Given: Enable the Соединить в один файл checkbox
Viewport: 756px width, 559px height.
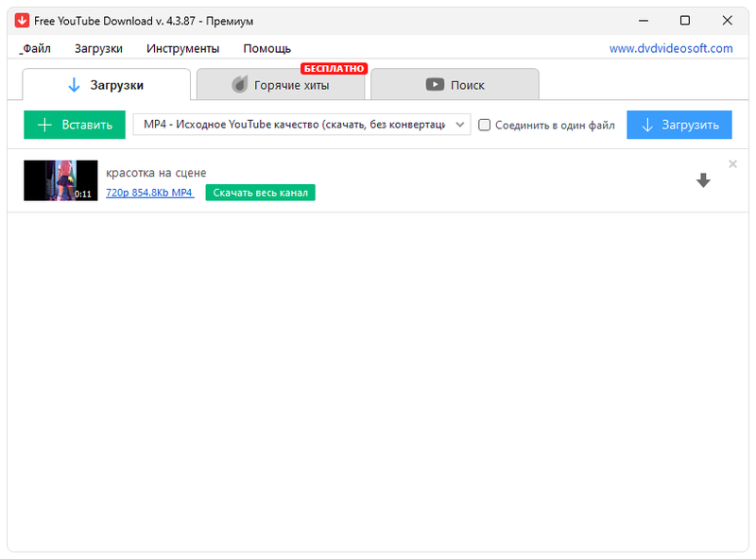Looking at the screenshot, I should (x=484, y=126).
